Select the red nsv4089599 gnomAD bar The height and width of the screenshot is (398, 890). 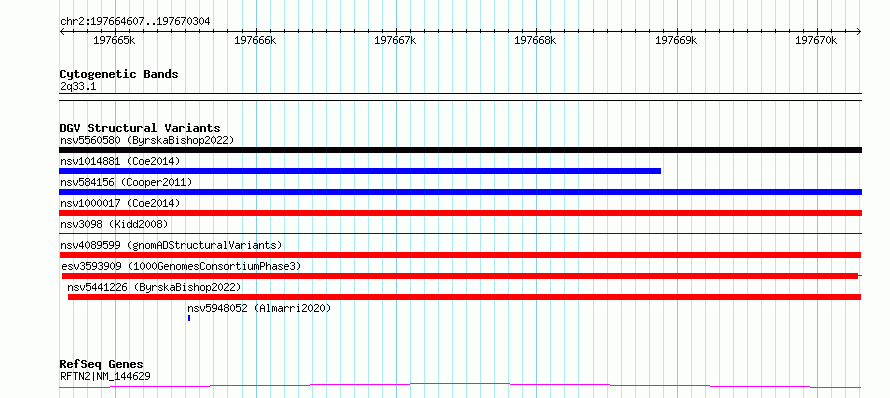click(x=460, y=255)
